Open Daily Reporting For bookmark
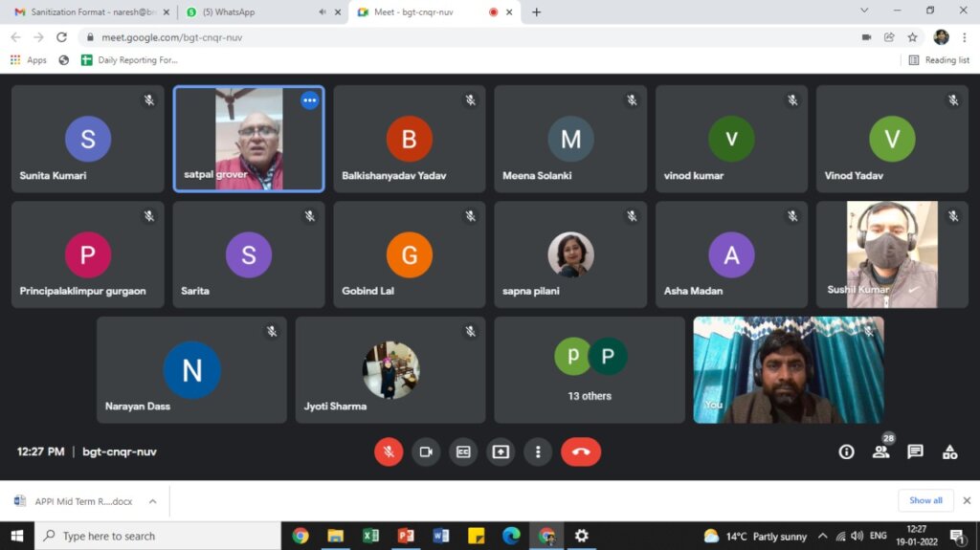The width and height of the screenshot is (980, 550). click(129, 60)
